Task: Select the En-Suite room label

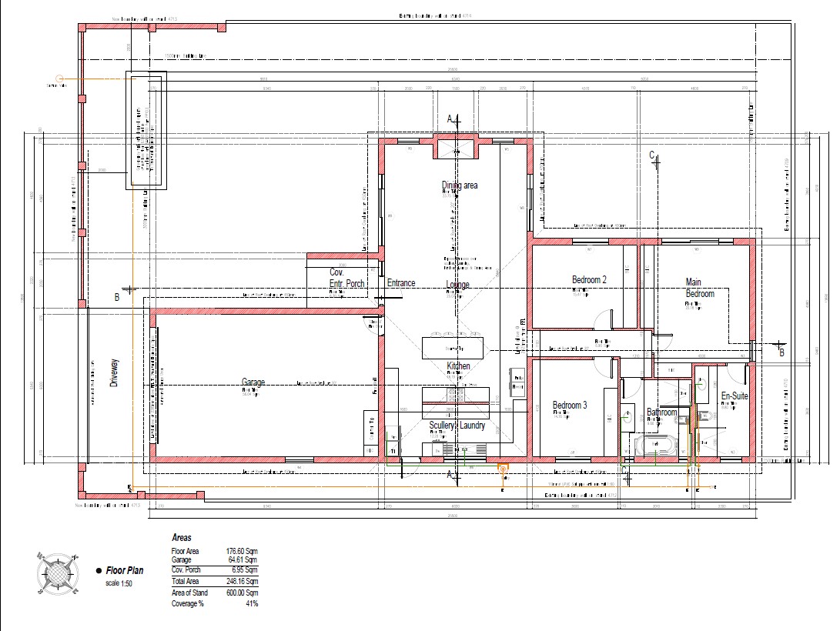Action: (734, 396)
